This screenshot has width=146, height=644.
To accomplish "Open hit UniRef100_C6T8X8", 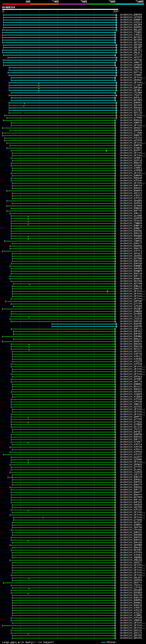I will (131, 17).
